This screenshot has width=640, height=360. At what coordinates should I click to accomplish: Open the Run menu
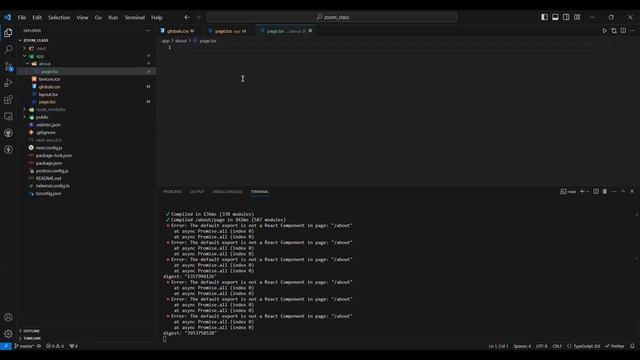point(113,18)
